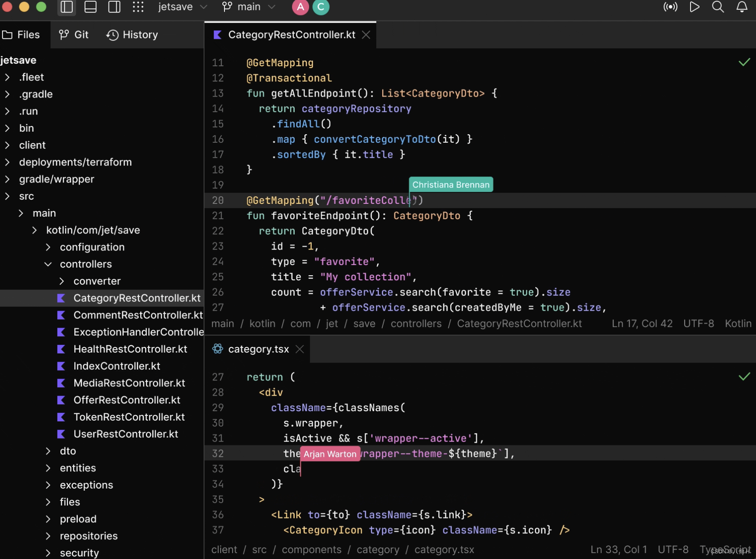
Task: Switch to the History tab
Action: [x=132, y=35]
